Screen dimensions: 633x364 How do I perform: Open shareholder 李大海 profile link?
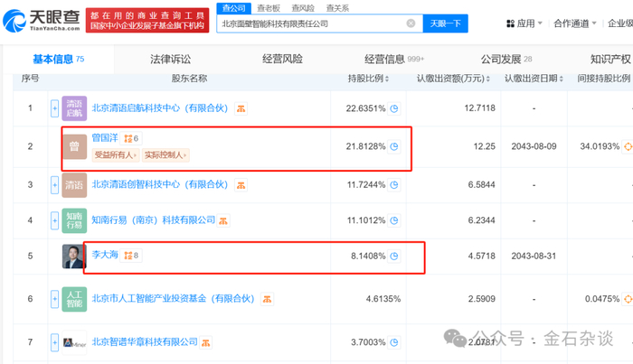(105, 255)
